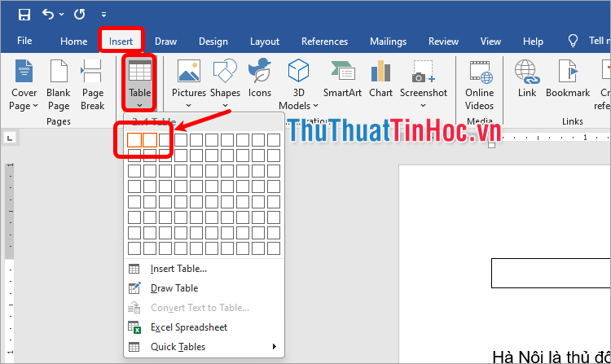Click the Table grid icon
This screenshot has width=611, height=364.
[140, 71]
